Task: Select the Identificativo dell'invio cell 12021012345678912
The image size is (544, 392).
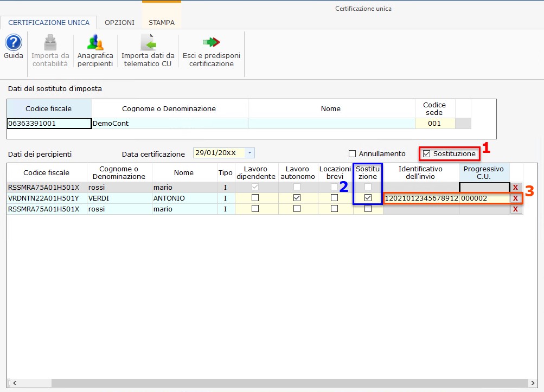Action: pyautogui.click(x=421, y=198)
